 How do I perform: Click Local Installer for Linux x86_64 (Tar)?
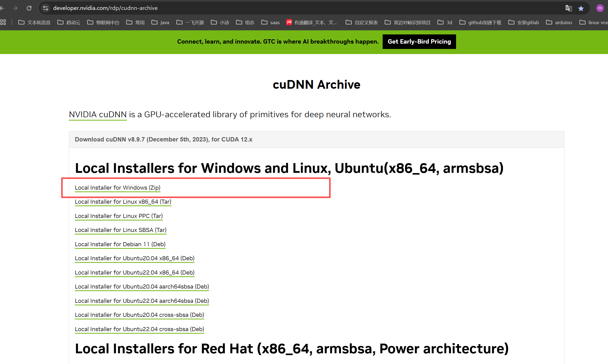click(123, 202)
